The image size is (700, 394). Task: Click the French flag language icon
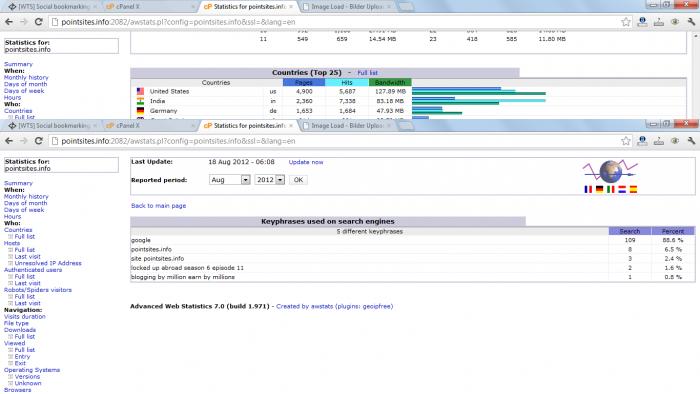(x=588, y=189)
